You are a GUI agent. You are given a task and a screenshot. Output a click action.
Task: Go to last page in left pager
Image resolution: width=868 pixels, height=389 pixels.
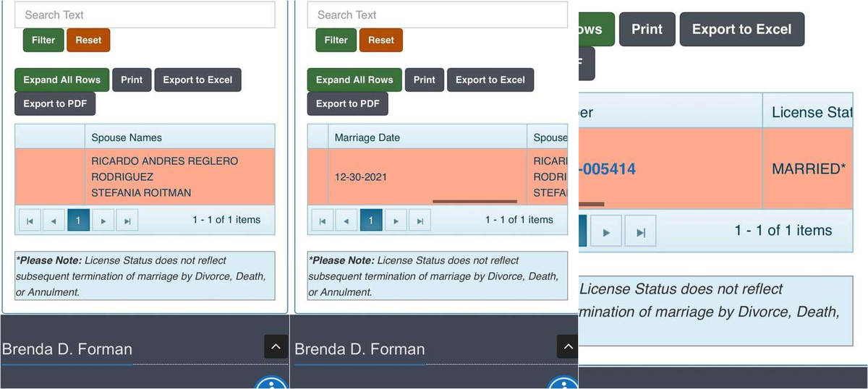127,221
